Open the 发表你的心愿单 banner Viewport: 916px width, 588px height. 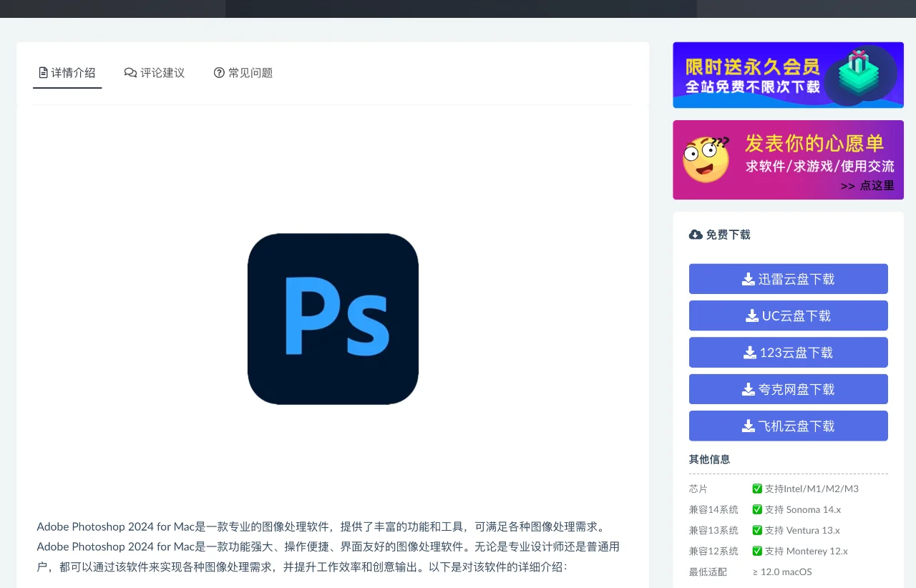coord(788,160)
